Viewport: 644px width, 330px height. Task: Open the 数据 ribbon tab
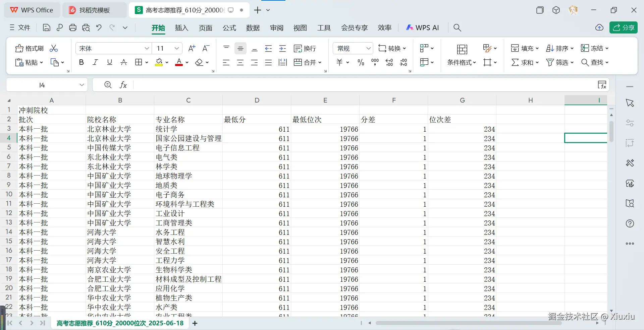pyautogui.click(x=253, y=28)
